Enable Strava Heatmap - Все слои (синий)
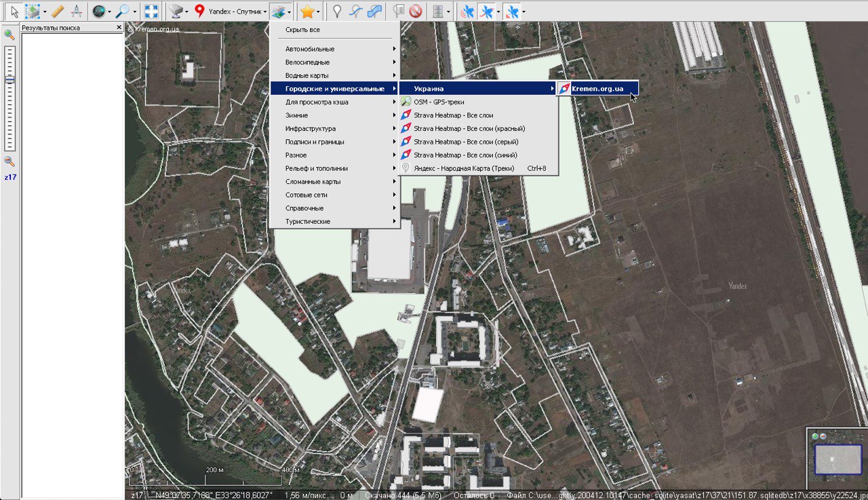 [x=478, y=155]
